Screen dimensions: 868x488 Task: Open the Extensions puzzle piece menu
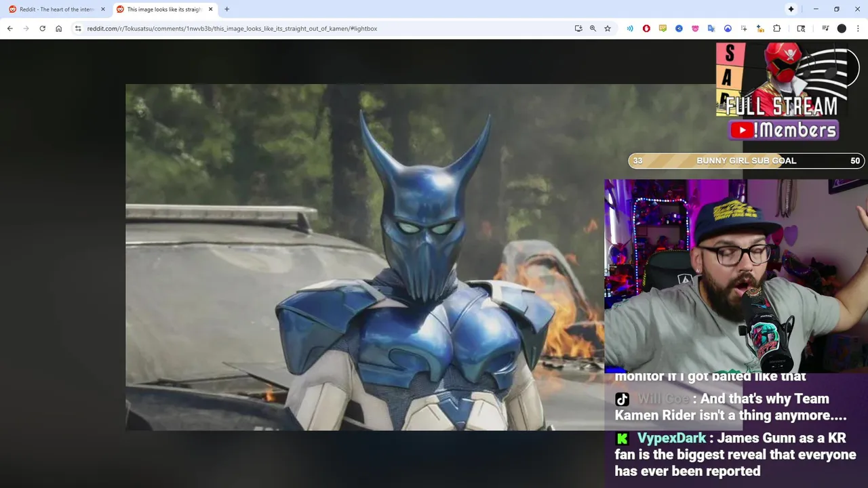[777, 28]
